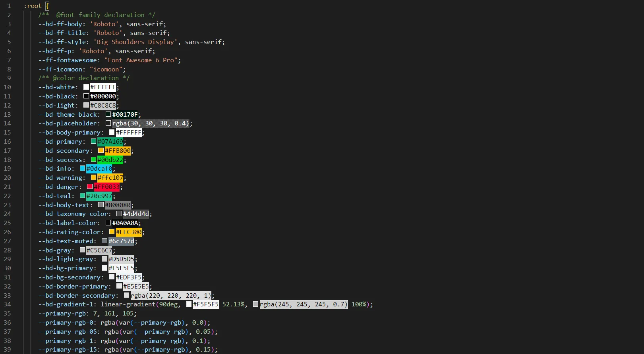Open the swatch for --bd-rating-color

pos(112,232)
